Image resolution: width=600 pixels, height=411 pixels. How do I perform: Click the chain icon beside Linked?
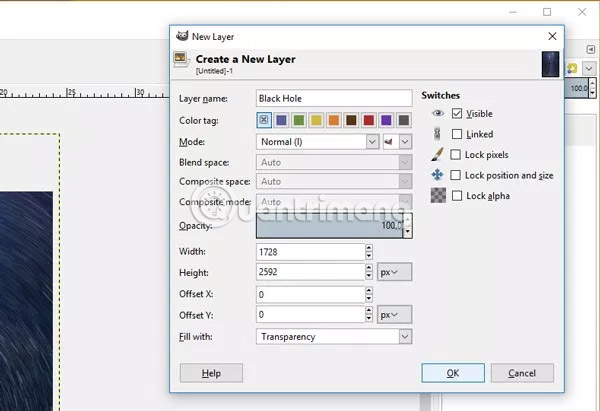coord(437,134)
